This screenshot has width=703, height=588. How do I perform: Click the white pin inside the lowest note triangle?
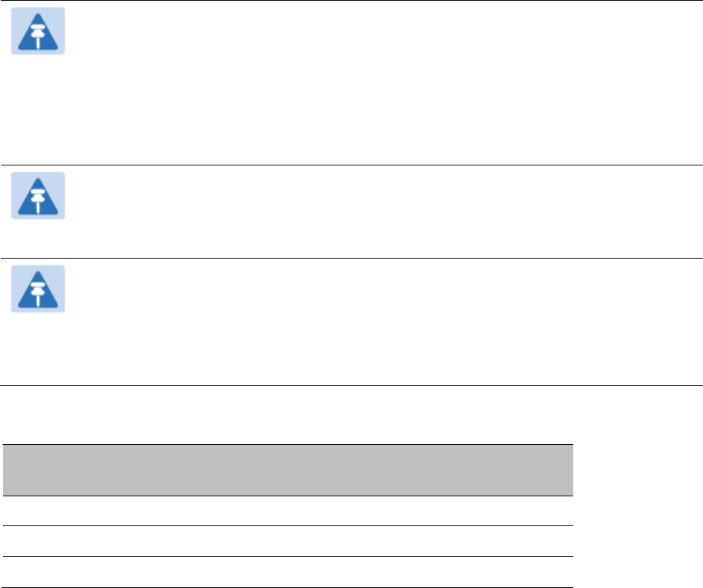[x=38, y=293]
